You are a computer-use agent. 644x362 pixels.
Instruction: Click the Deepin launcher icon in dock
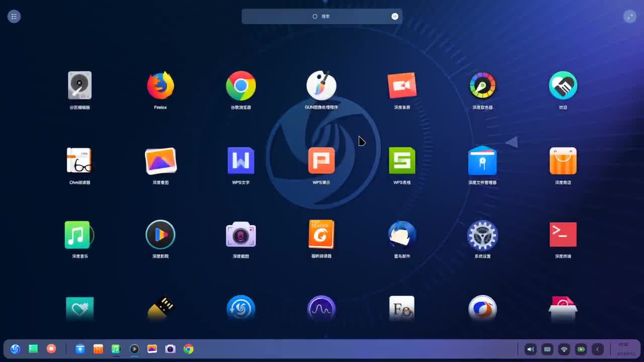(x=15, y=348)
